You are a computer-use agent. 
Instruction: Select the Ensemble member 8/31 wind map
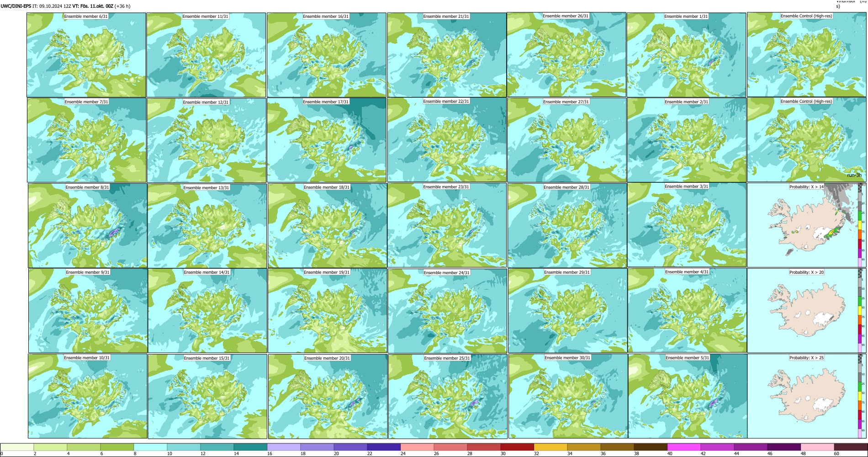click(88, 226)
